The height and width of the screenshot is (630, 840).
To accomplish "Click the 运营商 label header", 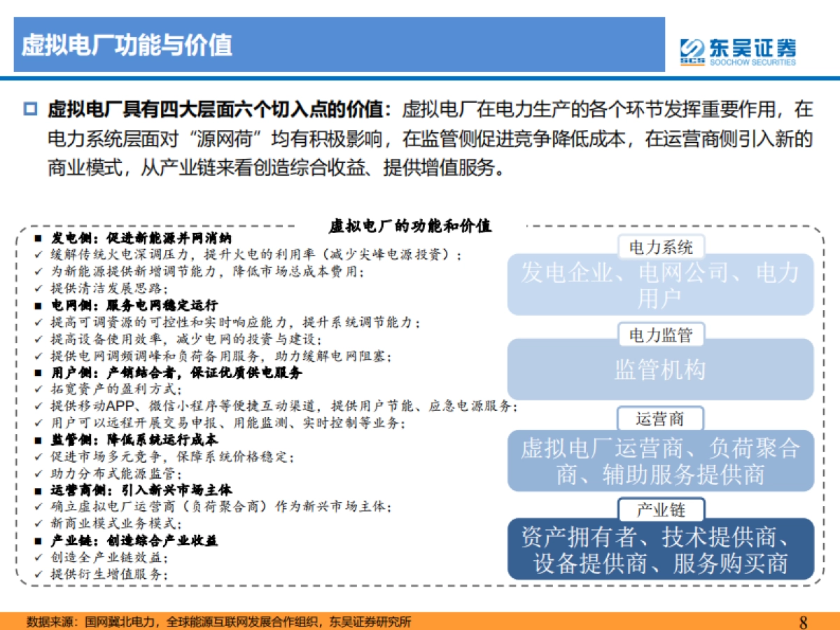I will (x=661, y=419).
